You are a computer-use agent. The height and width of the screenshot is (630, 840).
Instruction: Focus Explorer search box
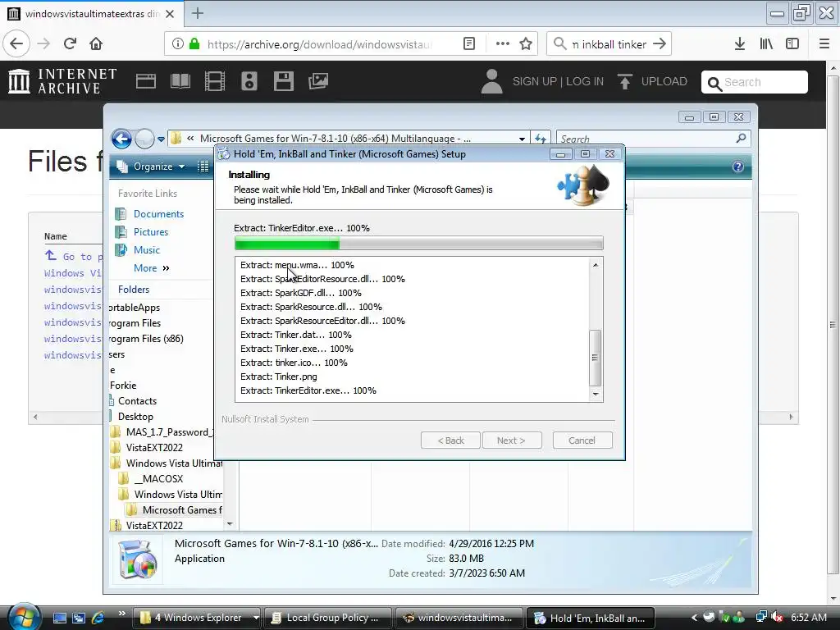(653, 139)
